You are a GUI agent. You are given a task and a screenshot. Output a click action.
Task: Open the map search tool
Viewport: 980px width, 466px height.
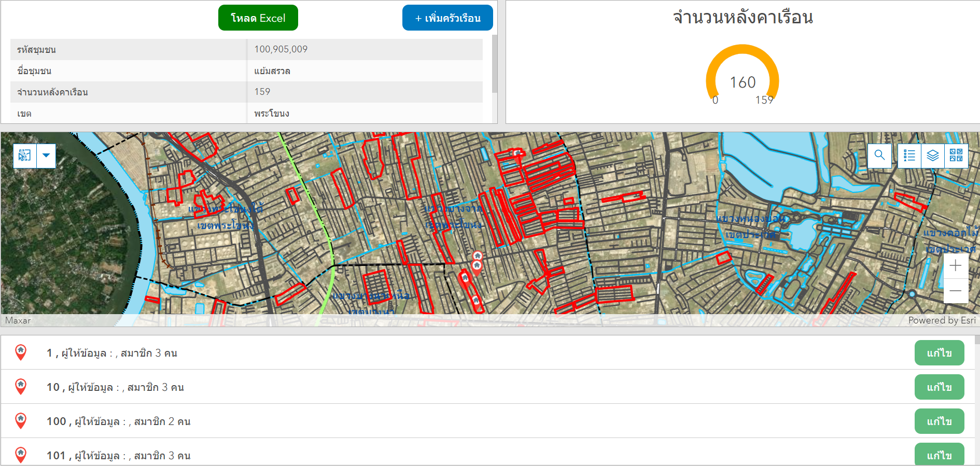tap(879, 155)
